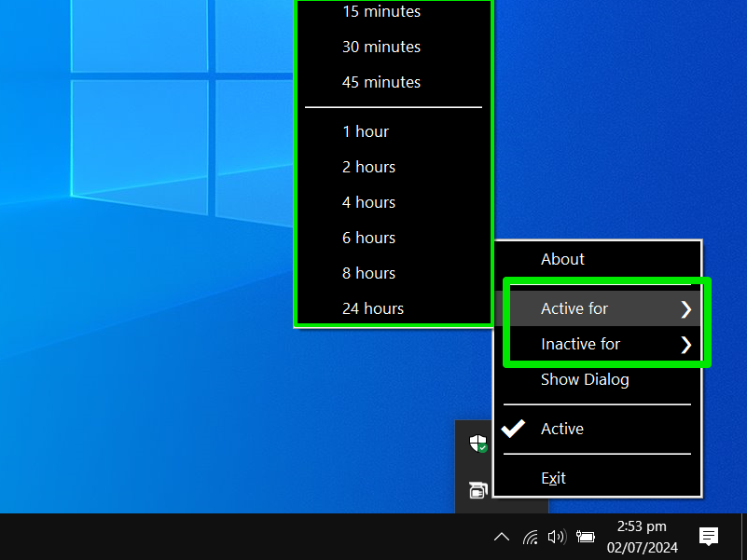Open the About menu entry
This screenshot has width=747, height=560.
coord(562,259)
